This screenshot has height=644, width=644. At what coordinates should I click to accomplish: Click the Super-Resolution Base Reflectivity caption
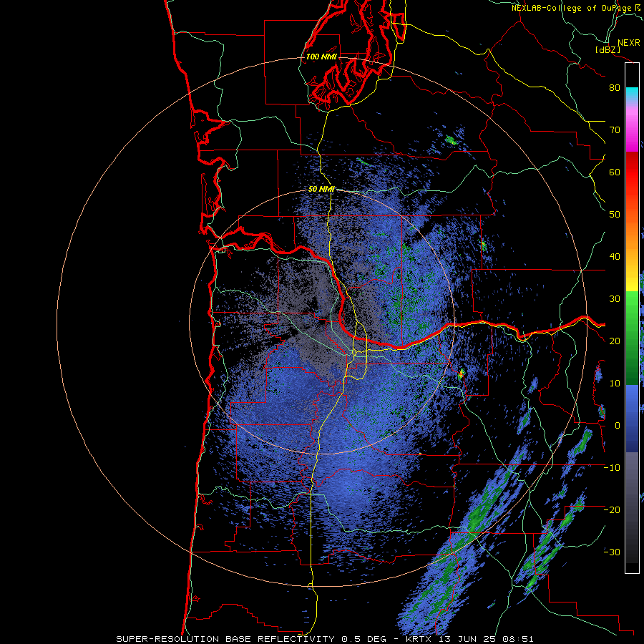[x=325, y=639]
